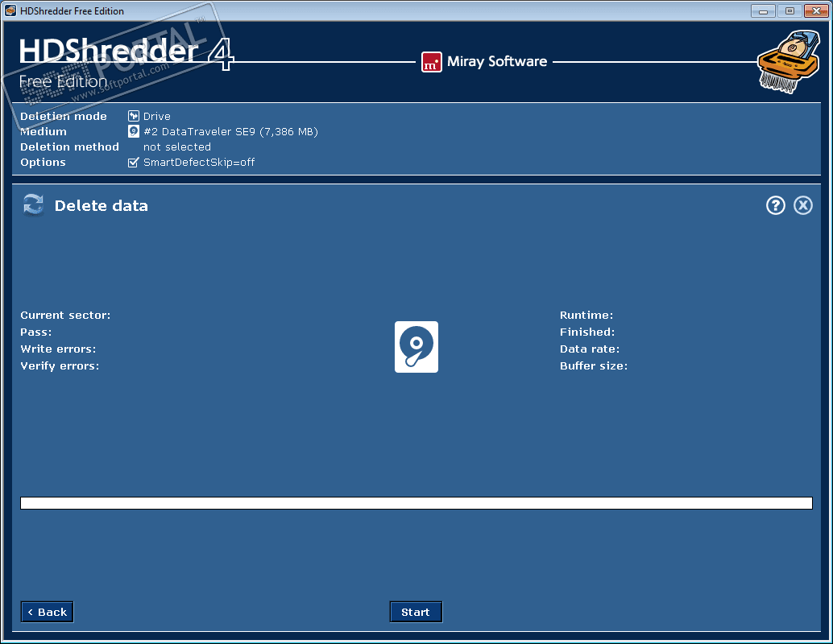Click the Start button to begin deletion
Screen dimensions: 833x644
(416, 612)
